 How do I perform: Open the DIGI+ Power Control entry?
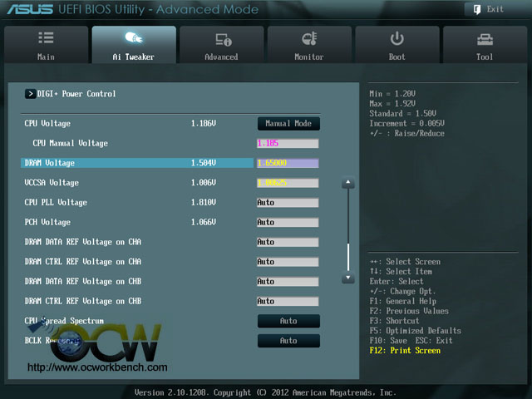point(70,94)
